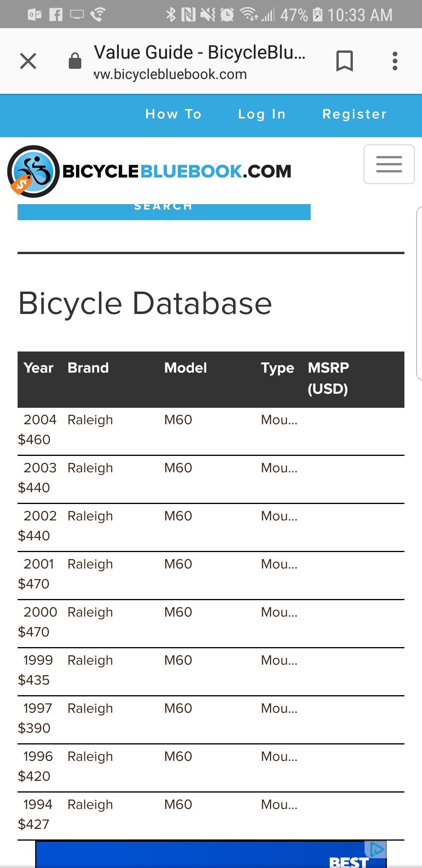Tap the alarm clock status icon
Viewport: 422px width, 868px height.
click(227, 15)
